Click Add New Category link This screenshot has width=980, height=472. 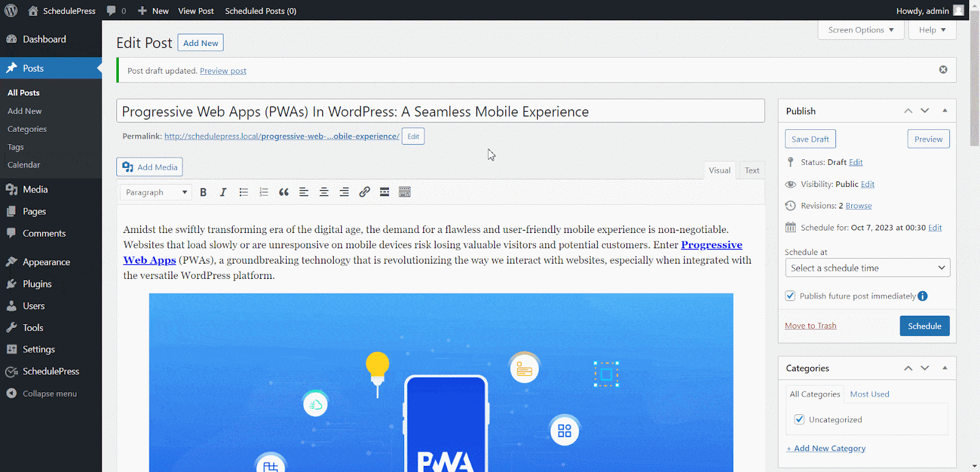pyautogui.click(x=826, y=448)
